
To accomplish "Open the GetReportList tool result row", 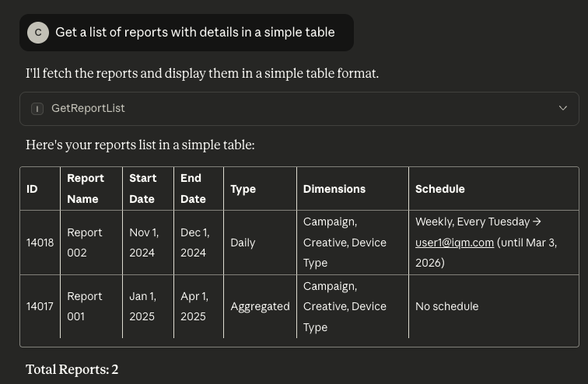I will point(299,109).
